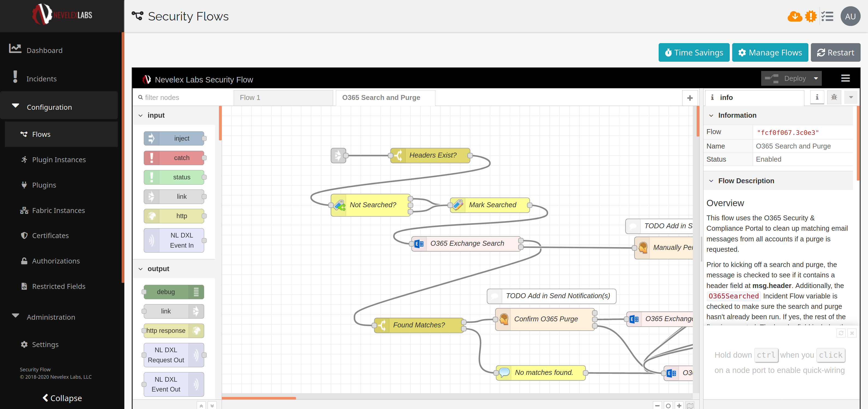Screen dimensions: 868x409
Task: Click the add new flow plus button
Action: [690, 98]
